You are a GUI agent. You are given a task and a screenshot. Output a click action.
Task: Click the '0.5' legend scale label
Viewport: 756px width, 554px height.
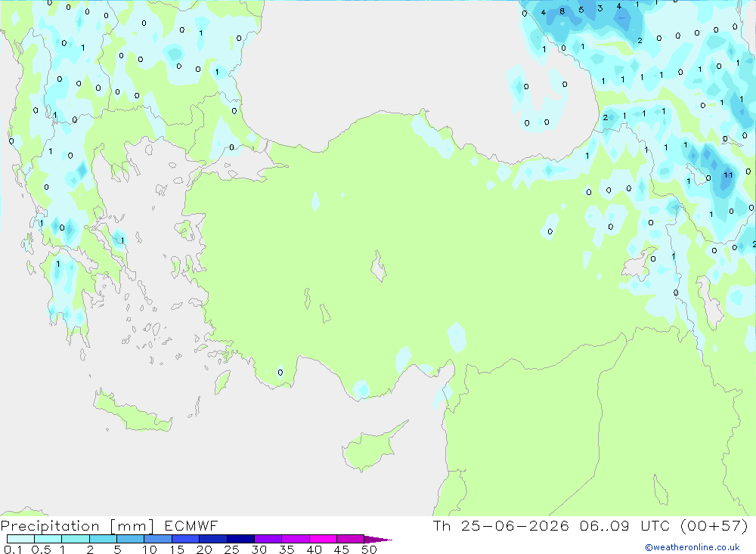pyautogui.click(x=41, y=549)
